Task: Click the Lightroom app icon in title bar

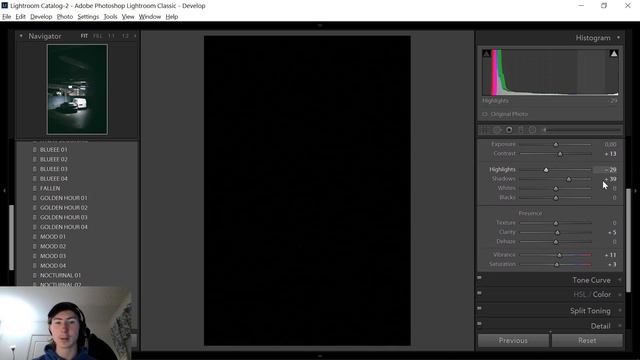Action: 5,5
